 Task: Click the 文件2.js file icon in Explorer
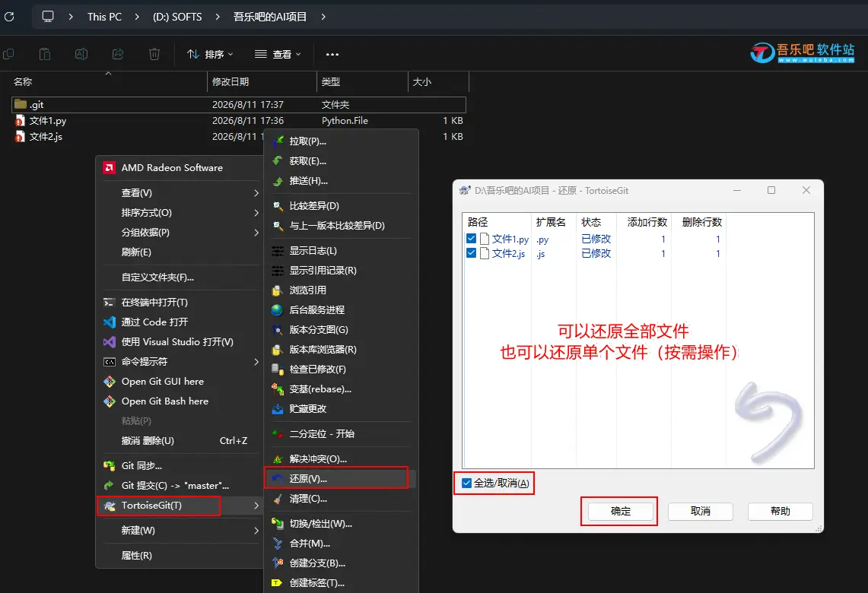coord(20,137)
